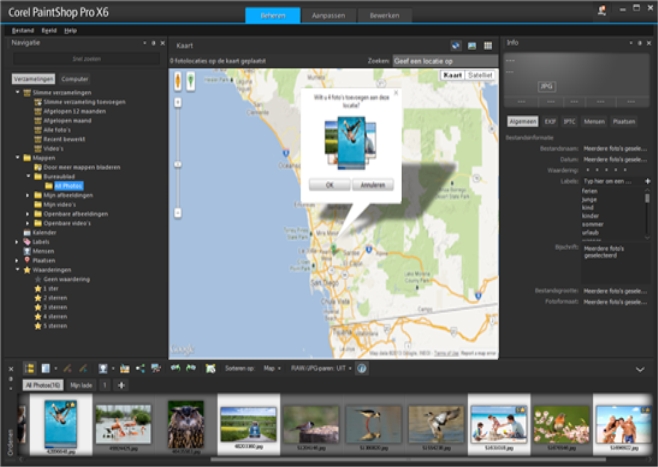Open the Bestand menu

click(x=22, y=31)
